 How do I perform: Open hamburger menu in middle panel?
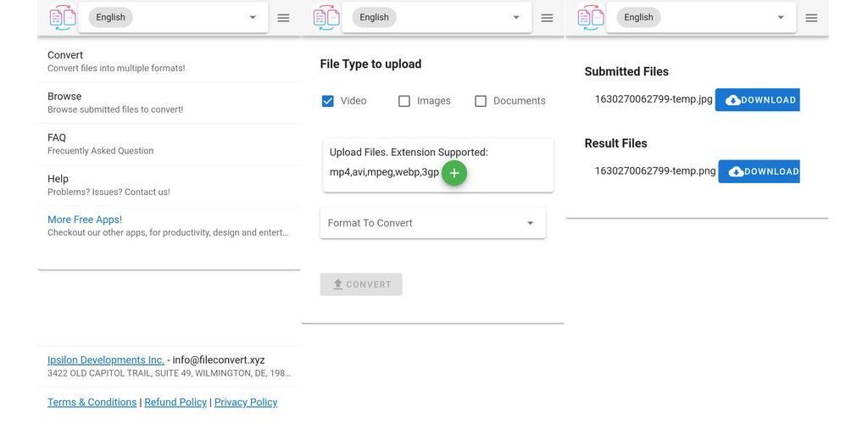click(547, 18)
